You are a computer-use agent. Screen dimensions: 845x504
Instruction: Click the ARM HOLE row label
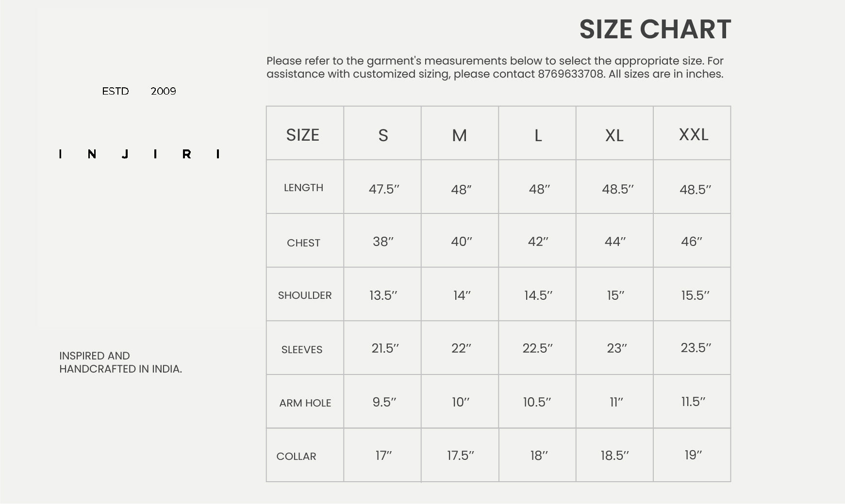[305, 403]
